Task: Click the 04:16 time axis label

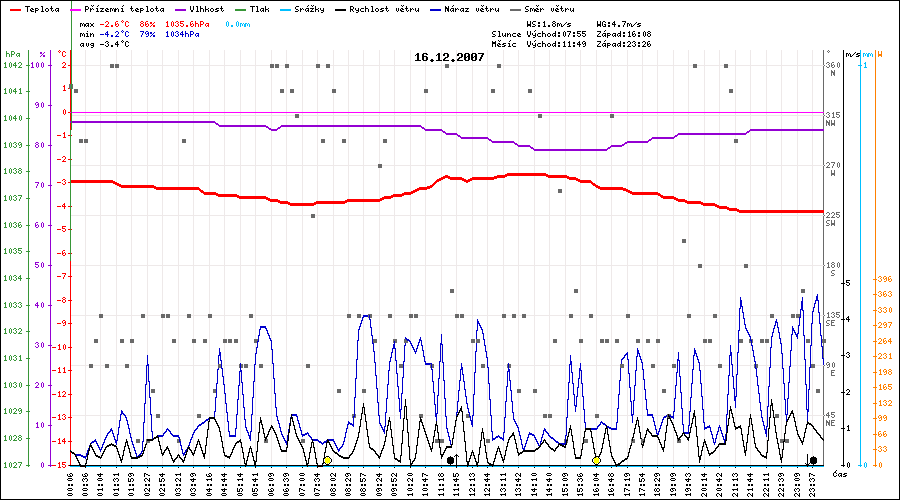Action: [x=210, y=485]
